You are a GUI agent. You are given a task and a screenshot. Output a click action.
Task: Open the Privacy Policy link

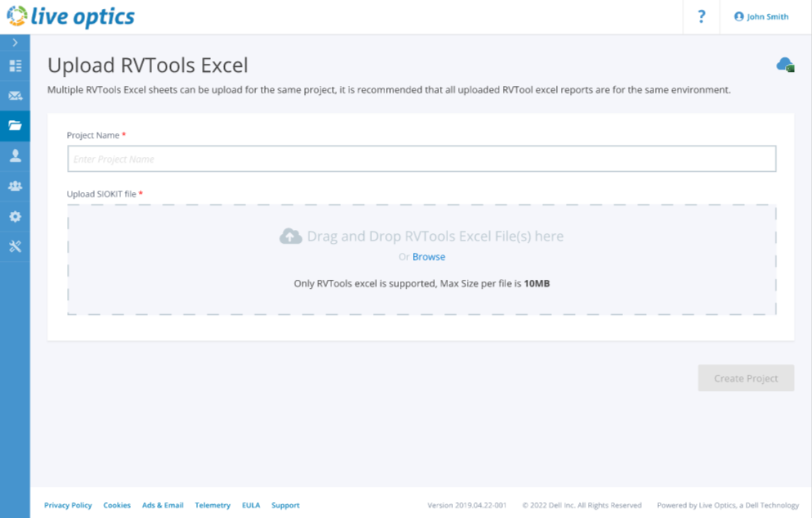tap(68, 505)
